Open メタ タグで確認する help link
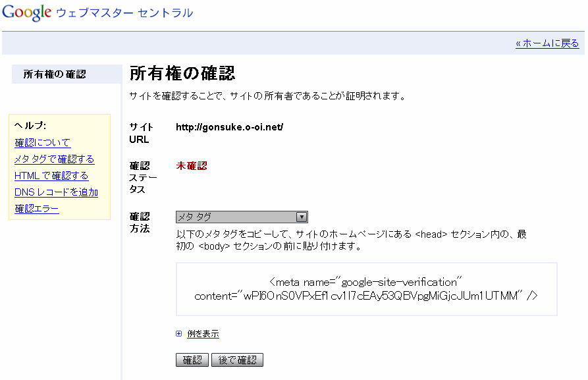The height and width of the screenshot is (380, 588). (55, 159)
